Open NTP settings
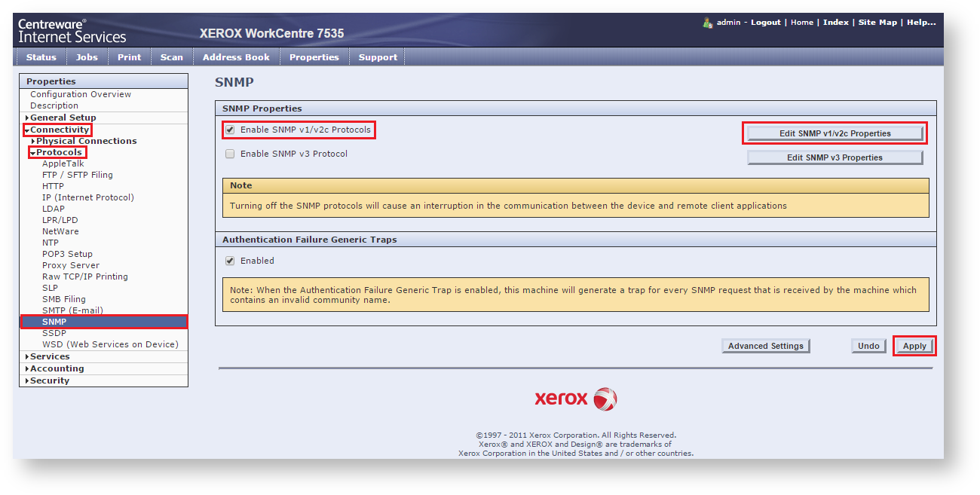The width and height of the screenshot is (980, 495). pyautogui.click(x=51, y=243)
